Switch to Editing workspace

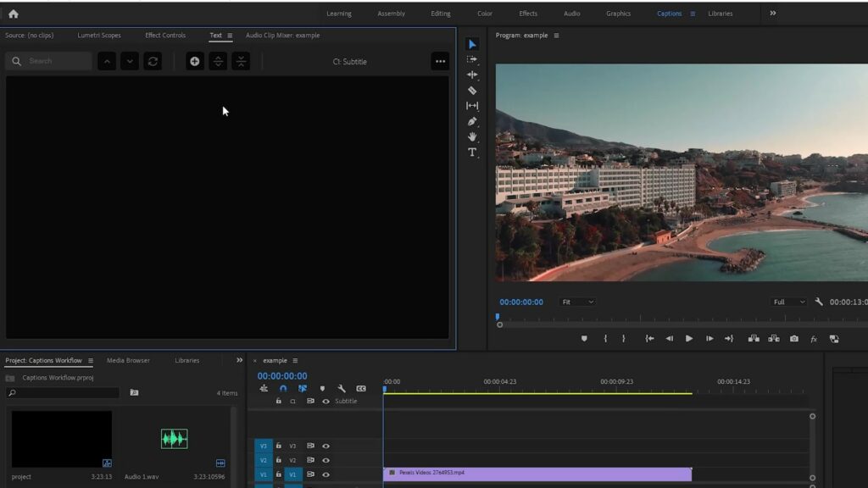tap(441, 14)
